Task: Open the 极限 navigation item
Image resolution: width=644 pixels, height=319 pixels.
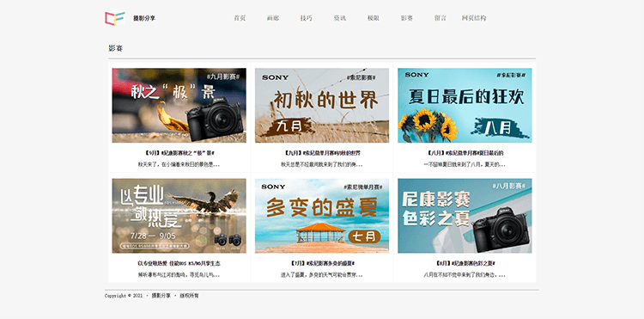Action: coord(374,18)
